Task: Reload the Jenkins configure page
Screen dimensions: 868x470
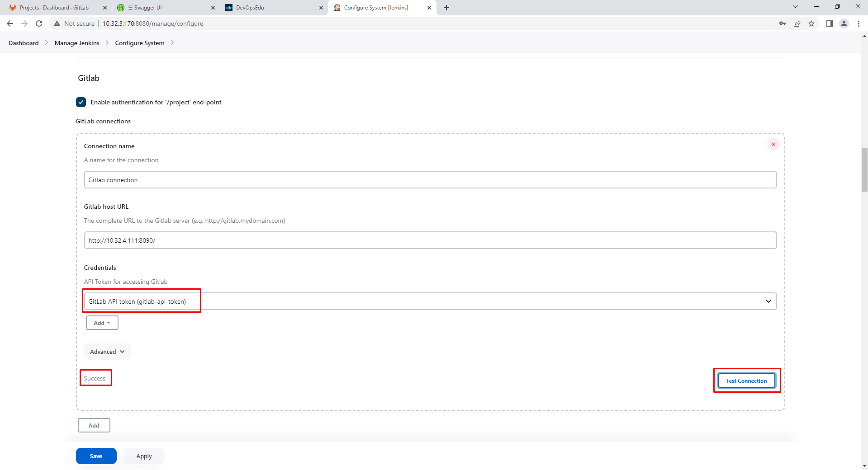Action: click(39, 23)
